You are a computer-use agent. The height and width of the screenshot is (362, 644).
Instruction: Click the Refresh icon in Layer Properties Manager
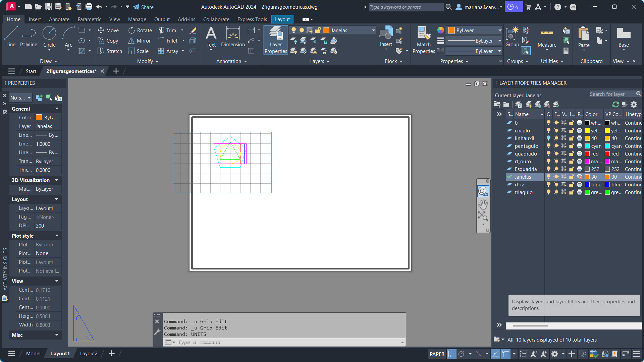pyautogui.click(x=615, y=105)
